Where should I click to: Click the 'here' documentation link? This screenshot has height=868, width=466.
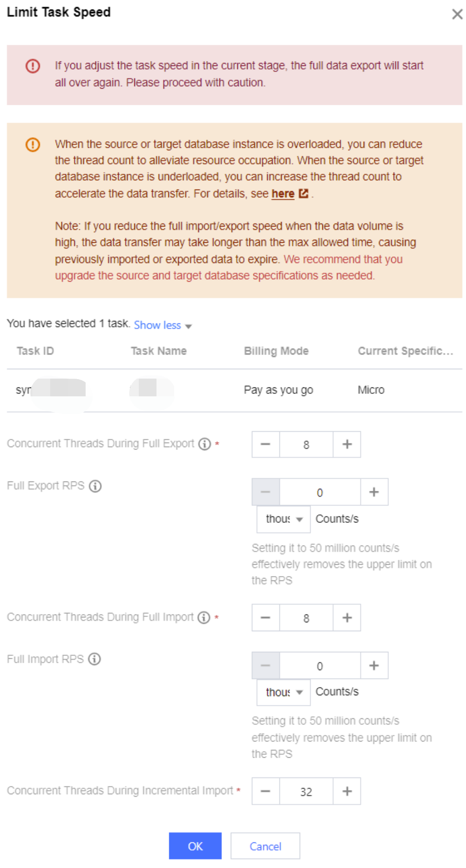pos(282,194)
